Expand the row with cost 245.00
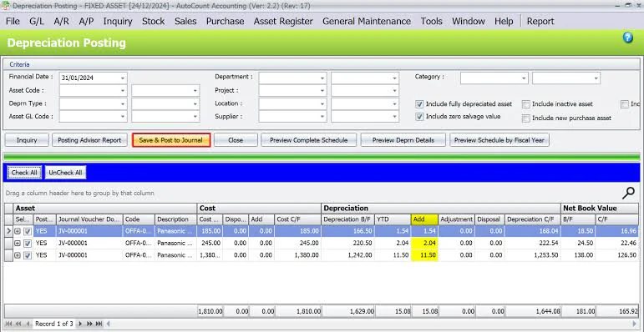The width and height of the screenshot is (644, 332). coord(18,244)
